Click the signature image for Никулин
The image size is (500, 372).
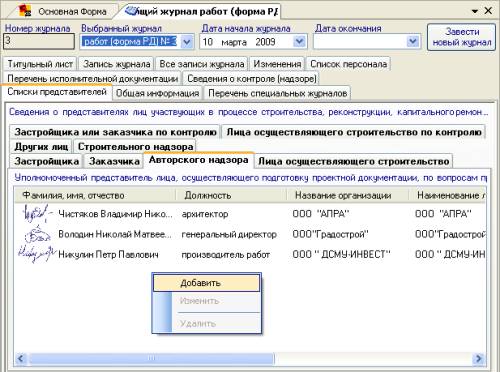(x=37, y=254)
